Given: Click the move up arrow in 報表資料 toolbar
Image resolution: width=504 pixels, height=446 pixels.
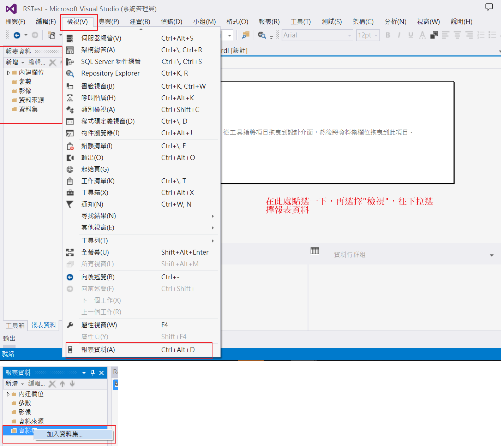Looking at the screenshot, I should [62, 383].
